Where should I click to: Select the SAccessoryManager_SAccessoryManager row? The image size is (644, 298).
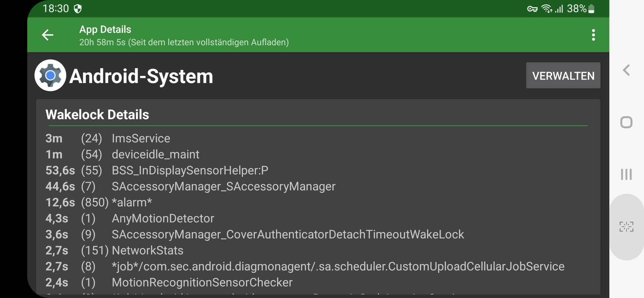[318, 186]
